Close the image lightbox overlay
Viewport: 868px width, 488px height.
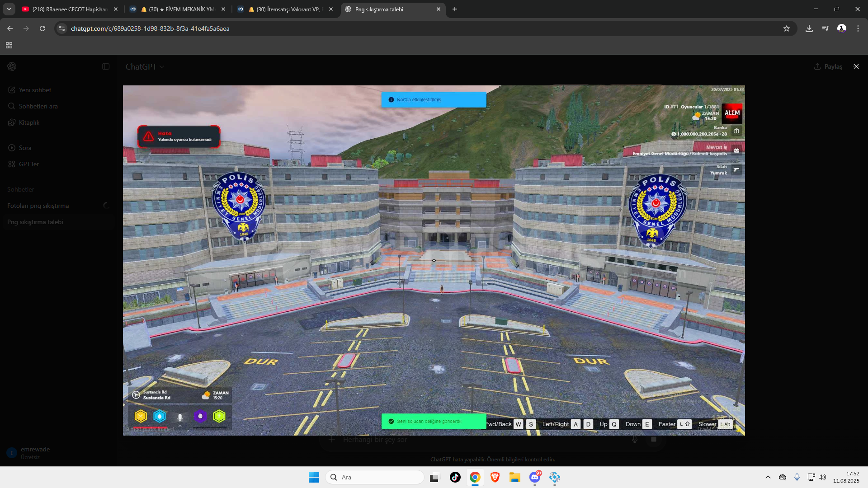856,66
